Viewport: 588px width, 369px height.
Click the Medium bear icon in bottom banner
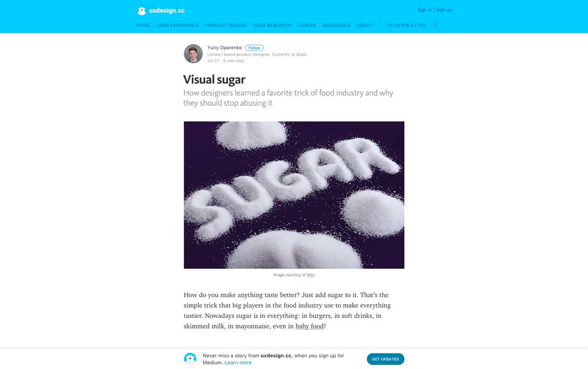point(190,358)
